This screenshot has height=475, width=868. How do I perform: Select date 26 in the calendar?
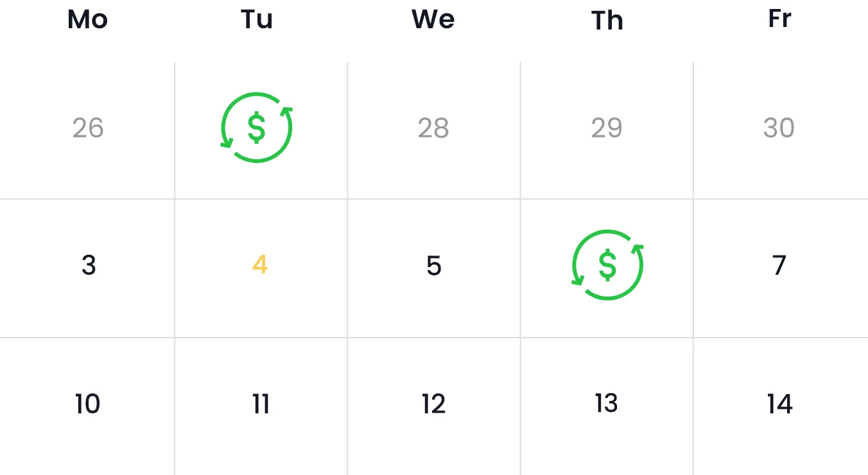87,128
